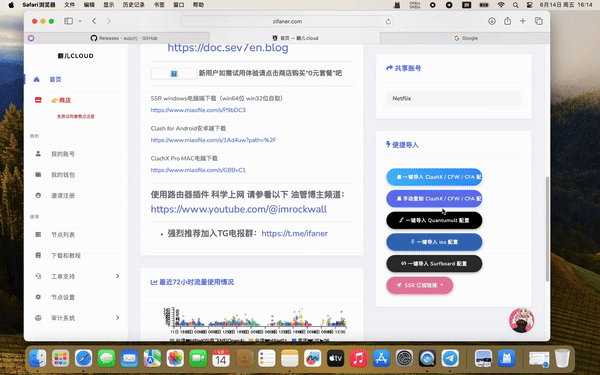Click the list icon beside 节点列表
600x375 pixels.
[x=38, y=234]
